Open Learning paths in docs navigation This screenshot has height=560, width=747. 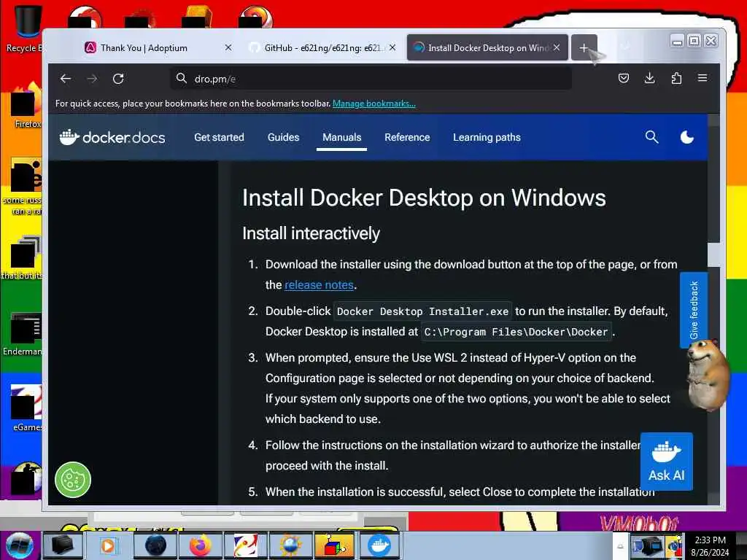487,137
